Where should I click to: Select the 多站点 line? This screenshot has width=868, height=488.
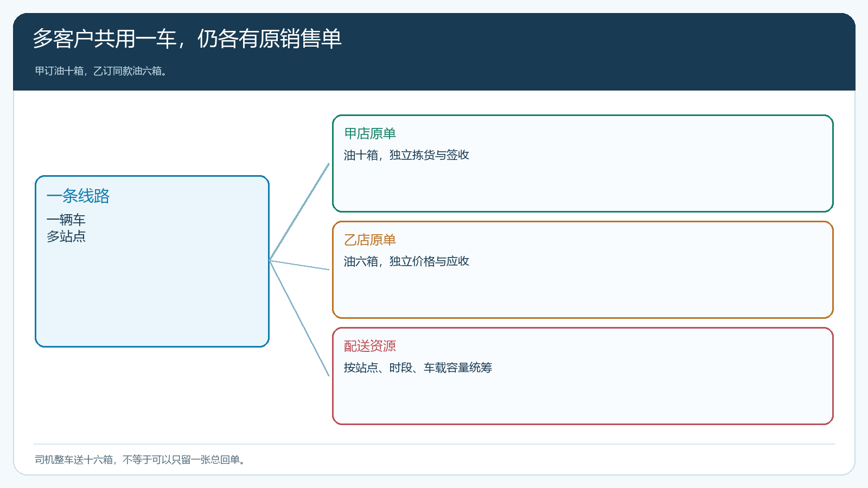66,236
